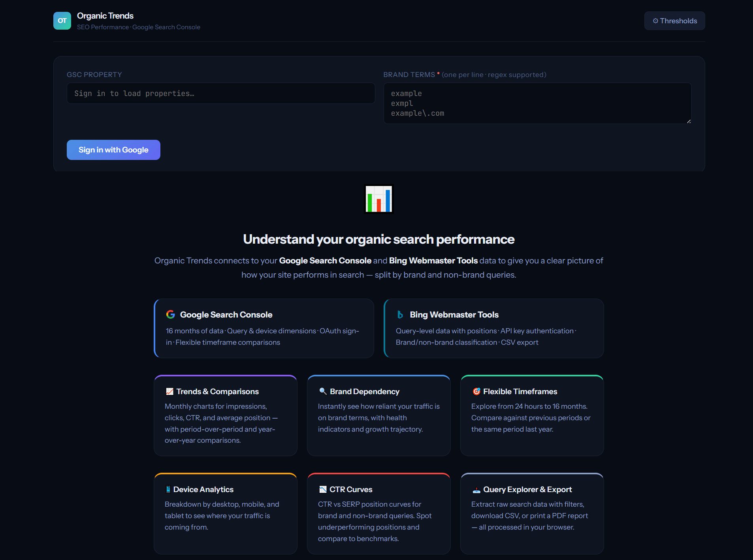Click the Sign in with Google button
Image resolution: width=753 pixels, height=560 pixels.
(x=113, y=150)
